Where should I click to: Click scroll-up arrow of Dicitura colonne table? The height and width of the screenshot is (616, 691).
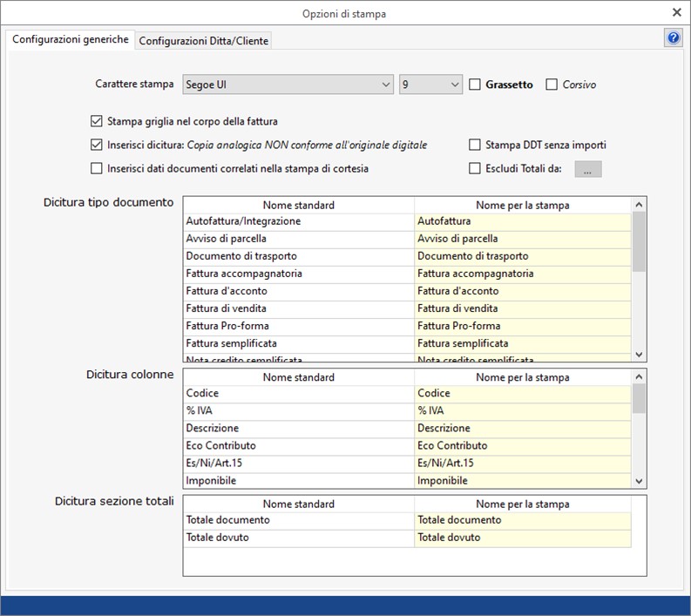(639, 376)
